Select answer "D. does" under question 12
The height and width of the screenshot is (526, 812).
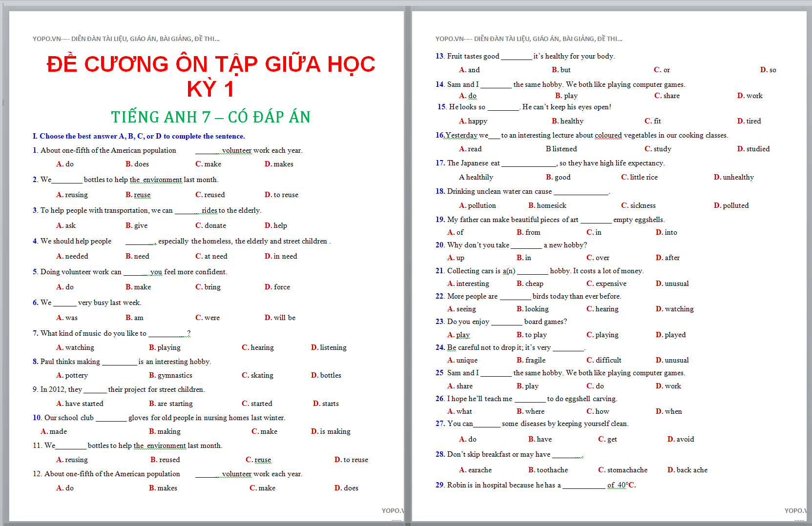tap(346, 488)
